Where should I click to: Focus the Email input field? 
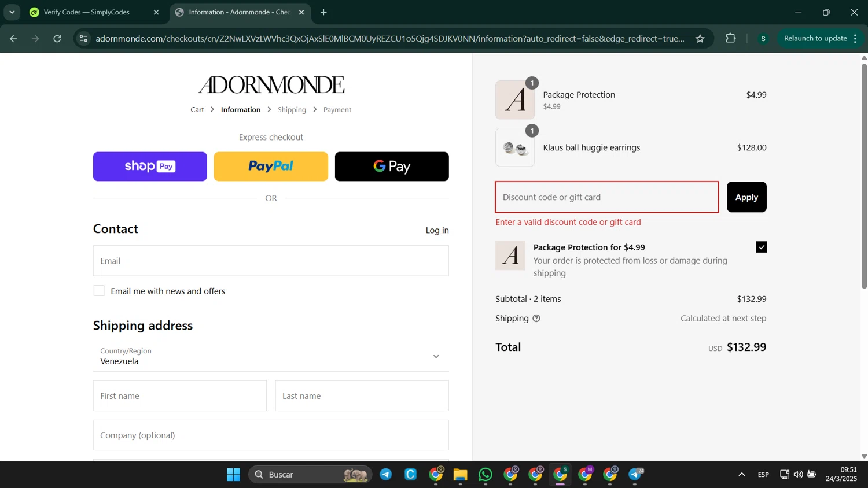(x=271, y=261)
